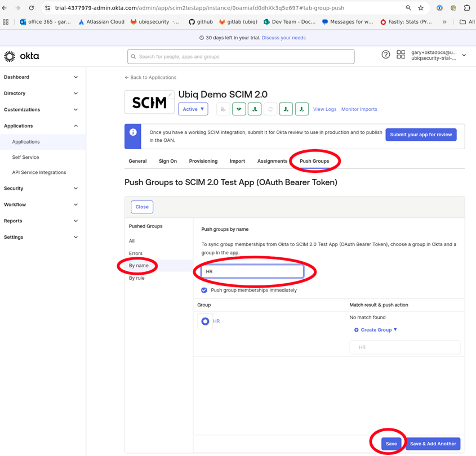The image size is (476, 456).
Task: Click the edit pencil on the SCIM logo
Action: point(170,95)
